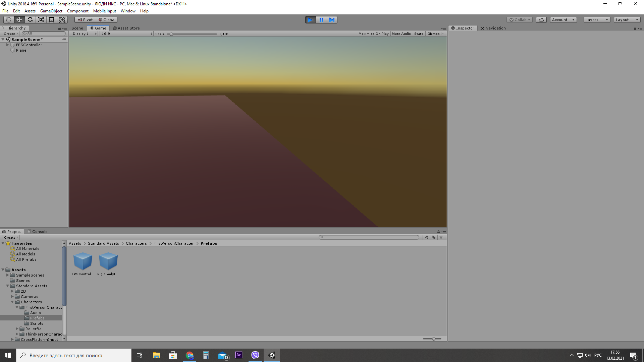Lock the Project panel
The width and height of the screenshot is (644, 362).
[438, 232]
